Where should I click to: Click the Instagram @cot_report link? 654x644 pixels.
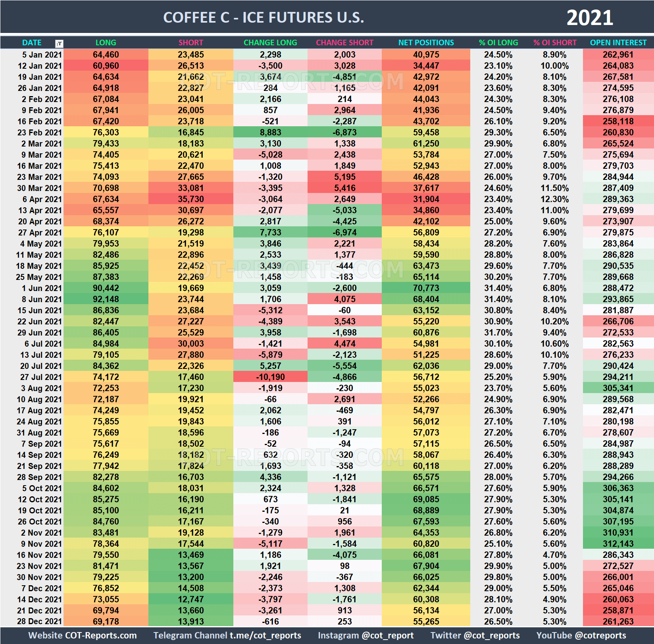(x=365, y=635)
